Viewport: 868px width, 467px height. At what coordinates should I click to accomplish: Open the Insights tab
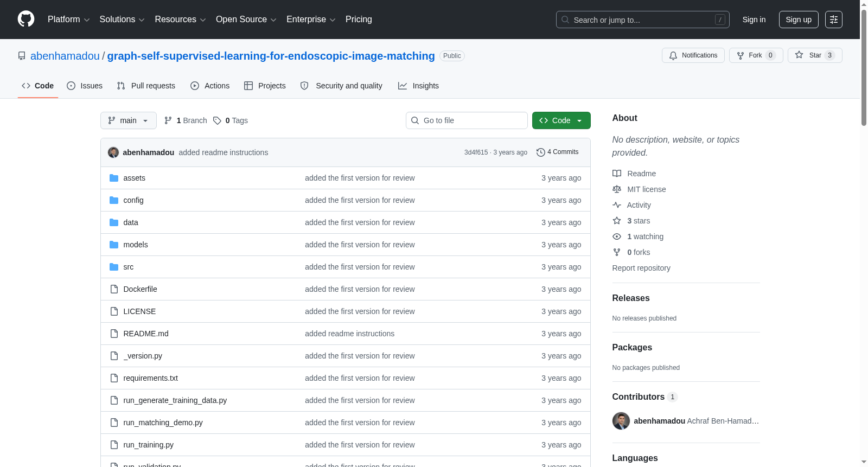pos(418,86)
